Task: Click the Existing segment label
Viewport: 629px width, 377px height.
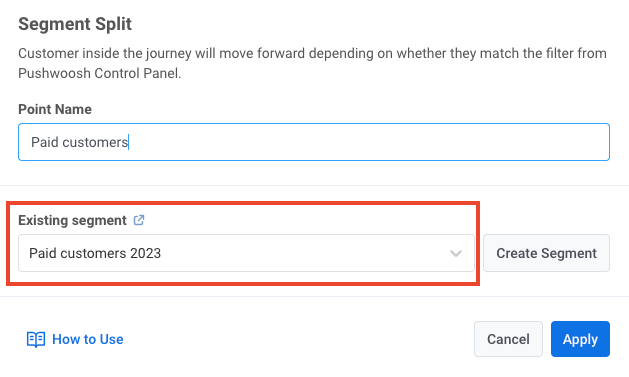Action: coord(73,220)
